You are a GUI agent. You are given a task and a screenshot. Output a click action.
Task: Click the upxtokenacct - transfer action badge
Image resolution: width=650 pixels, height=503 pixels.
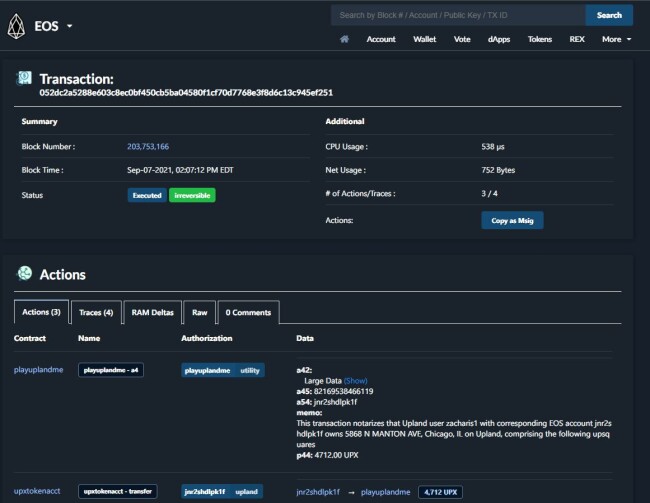point(118,491)
